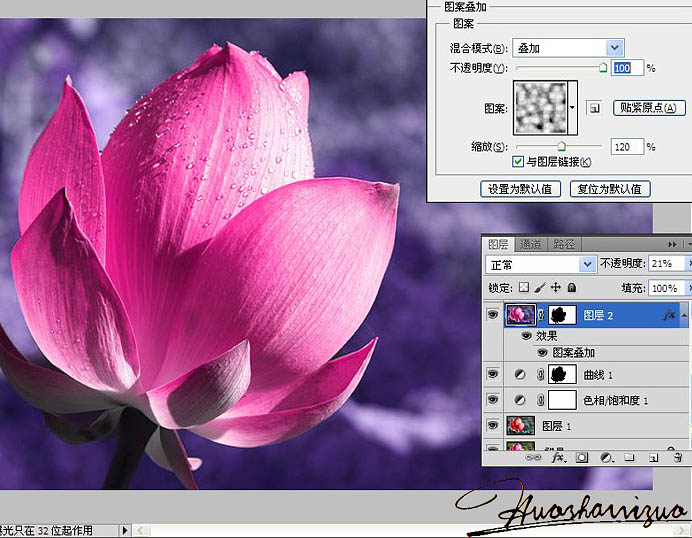Click the add layer style fx icon
692x538 pixels.
point(559,457)
